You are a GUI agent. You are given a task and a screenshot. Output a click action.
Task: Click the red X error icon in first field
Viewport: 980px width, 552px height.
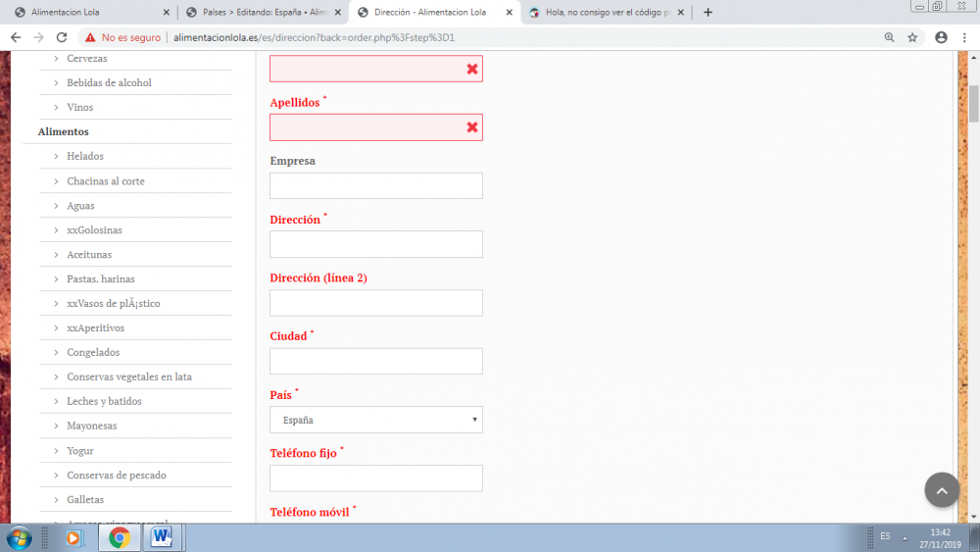point(472,69)
